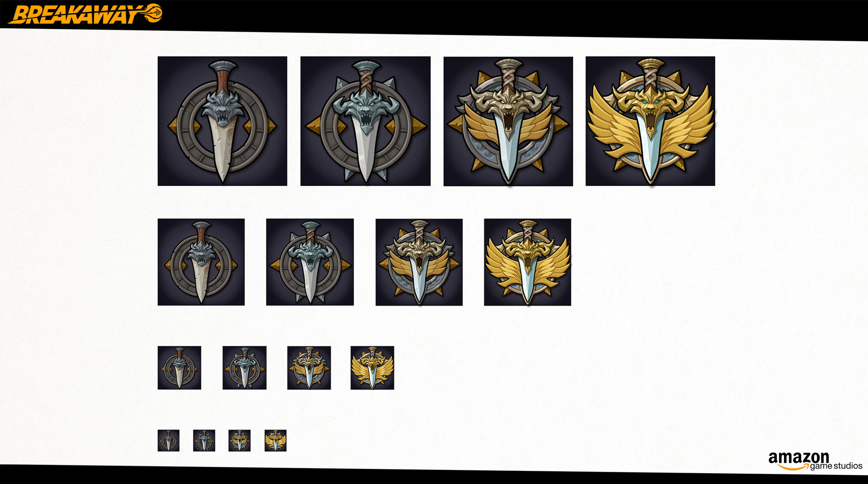Pick the tiniest golden winged dagger icon
Screen dimensions: 868x484
point(276,441)
